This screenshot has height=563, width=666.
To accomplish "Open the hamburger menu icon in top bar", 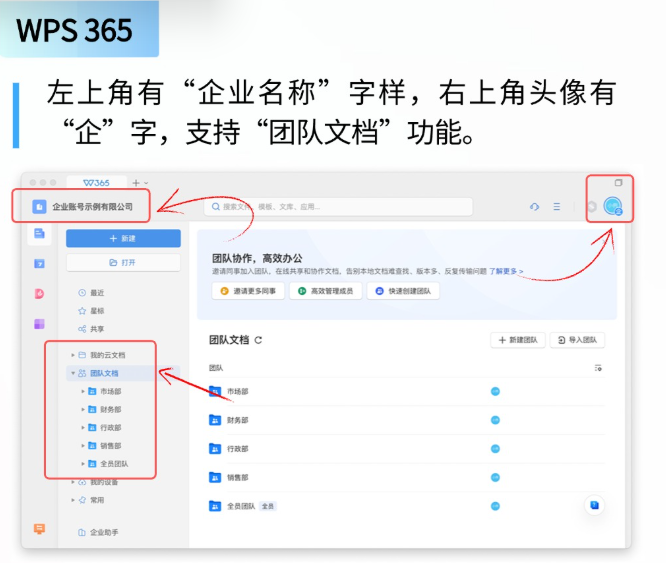I will click(x=556, y=207).
